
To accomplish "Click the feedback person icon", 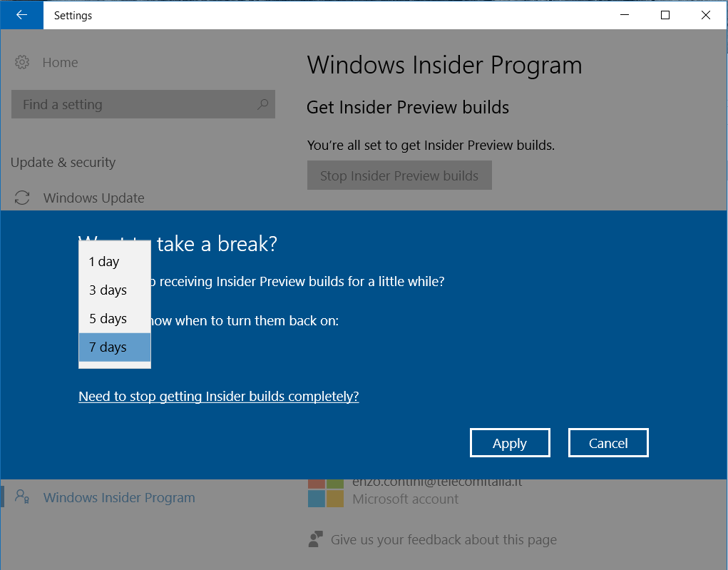I will tap(315, 539).
